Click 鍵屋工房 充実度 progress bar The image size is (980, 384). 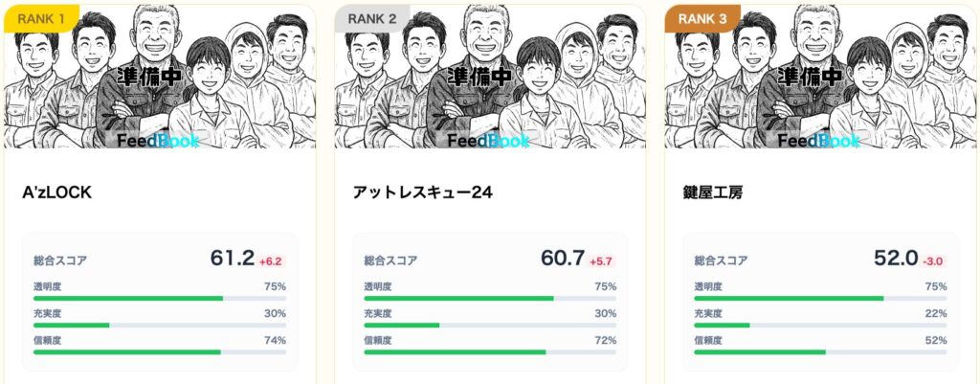820,325
